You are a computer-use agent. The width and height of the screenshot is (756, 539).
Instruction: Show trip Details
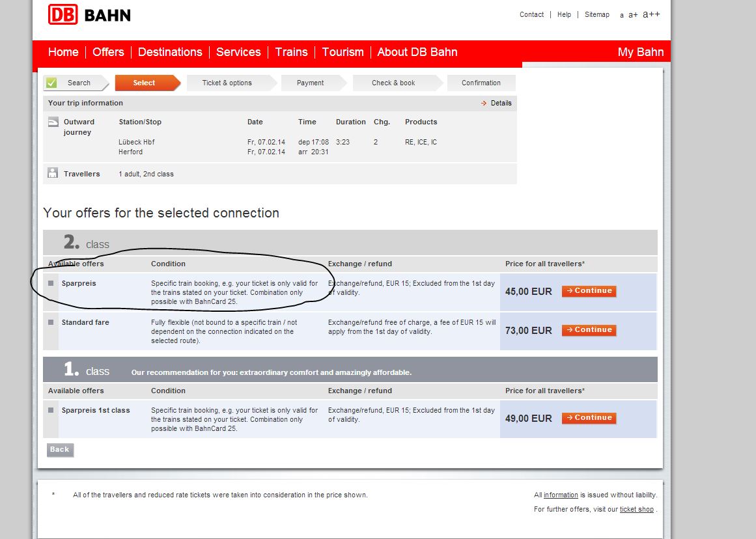501,103
